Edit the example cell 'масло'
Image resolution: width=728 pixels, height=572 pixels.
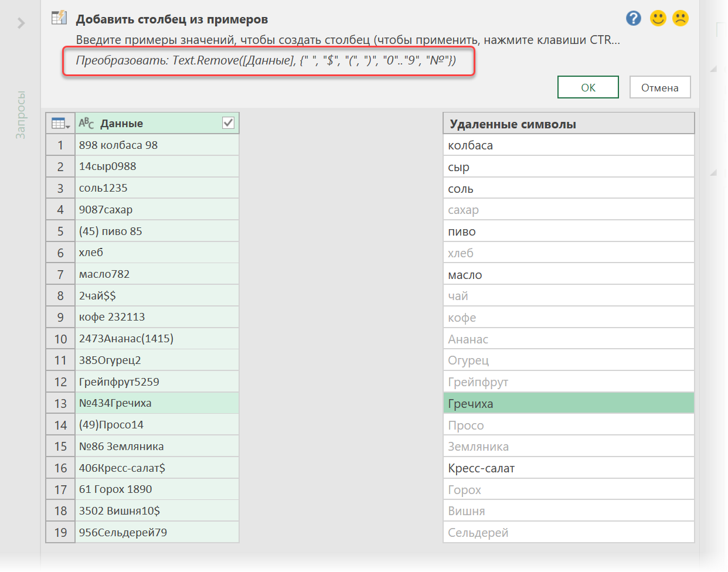tap(569, 274)
